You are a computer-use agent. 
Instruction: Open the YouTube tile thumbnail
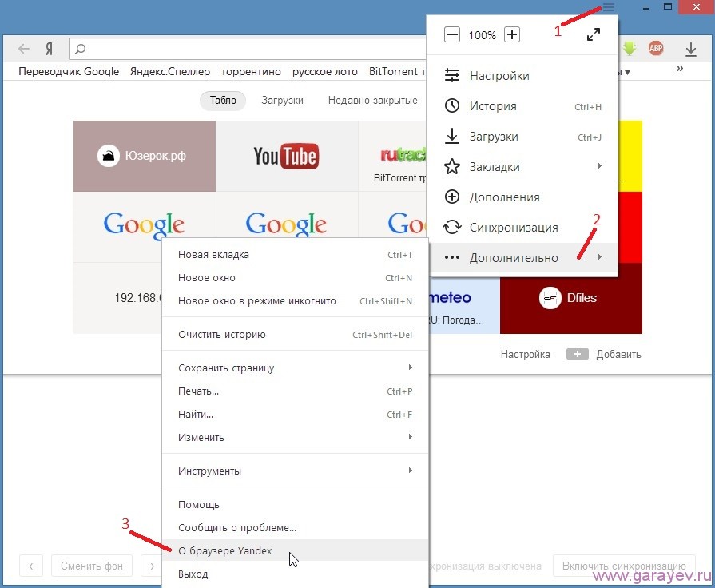tap(286, 156)
